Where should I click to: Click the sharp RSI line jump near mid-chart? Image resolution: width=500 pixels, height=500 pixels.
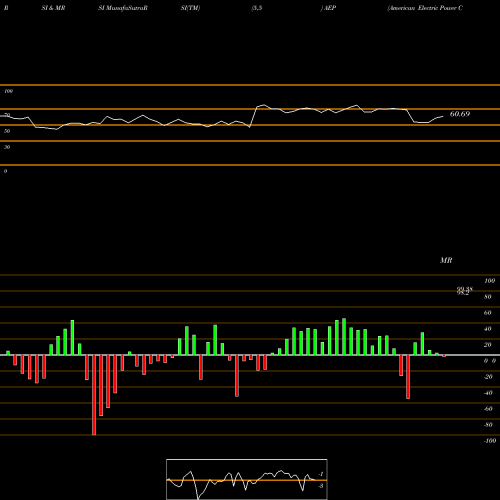coord(253,117)
